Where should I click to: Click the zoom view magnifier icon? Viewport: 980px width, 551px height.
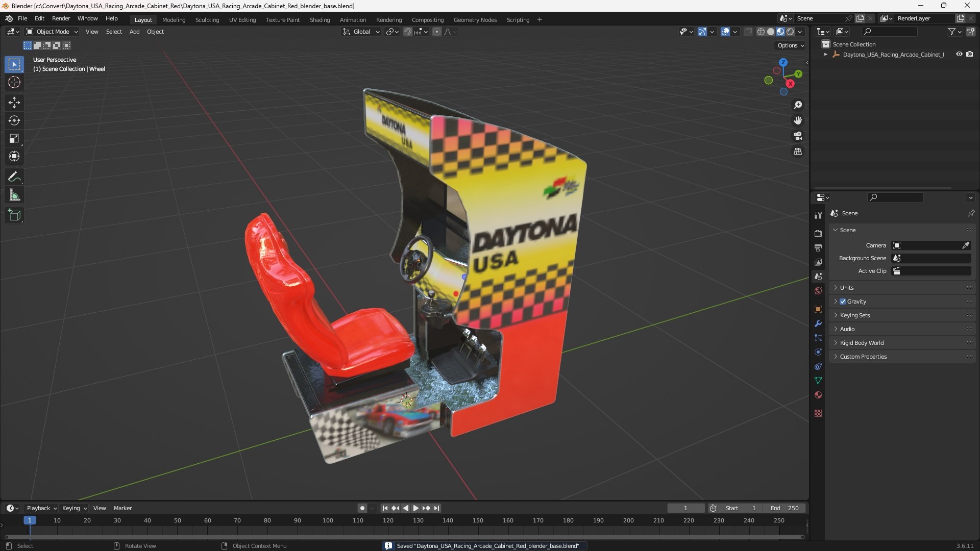pyautogui.click(x=798, y=105)
